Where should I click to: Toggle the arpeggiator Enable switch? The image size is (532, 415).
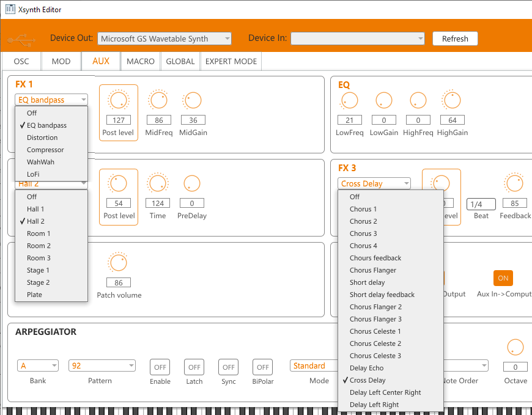tap(160, 367)
